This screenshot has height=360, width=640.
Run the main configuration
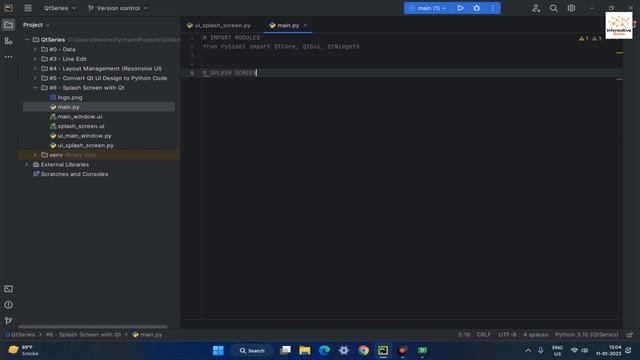pyautogui.click(x=460, y=8)
